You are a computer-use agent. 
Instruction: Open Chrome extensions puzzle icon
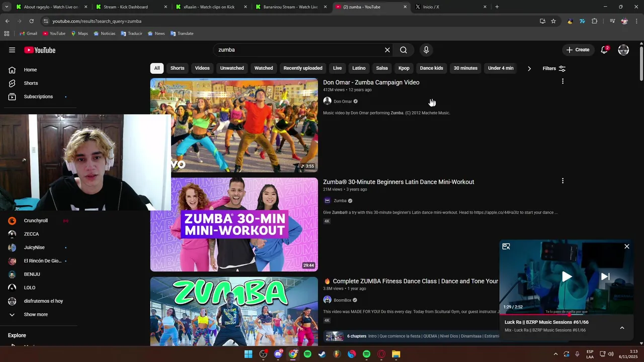pyautogui.click(x=595, y=21)
